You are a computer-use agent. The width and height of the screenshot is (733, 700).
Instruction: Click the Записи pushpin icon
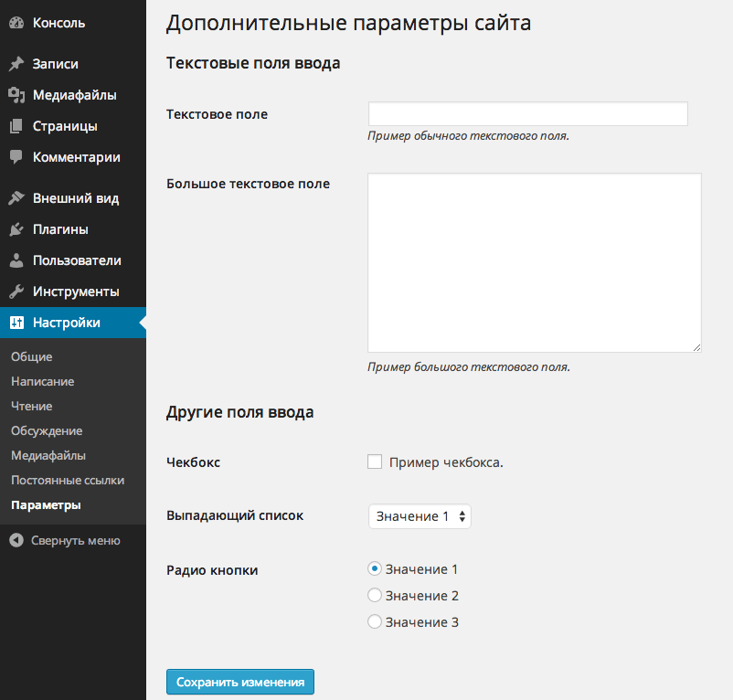coord(16,64)
